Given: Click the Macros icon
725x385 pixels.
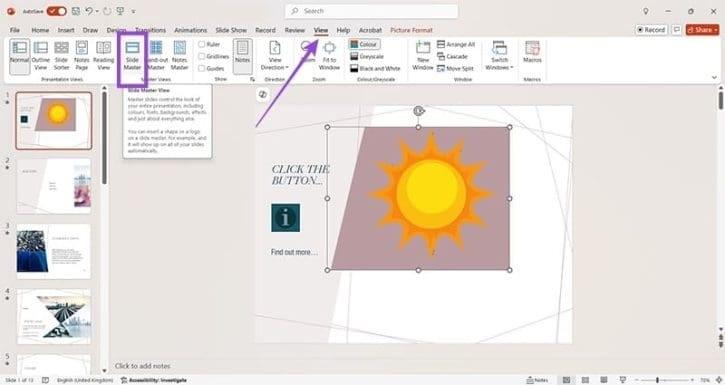Looking at the screenshot, I should click(532, 52).
